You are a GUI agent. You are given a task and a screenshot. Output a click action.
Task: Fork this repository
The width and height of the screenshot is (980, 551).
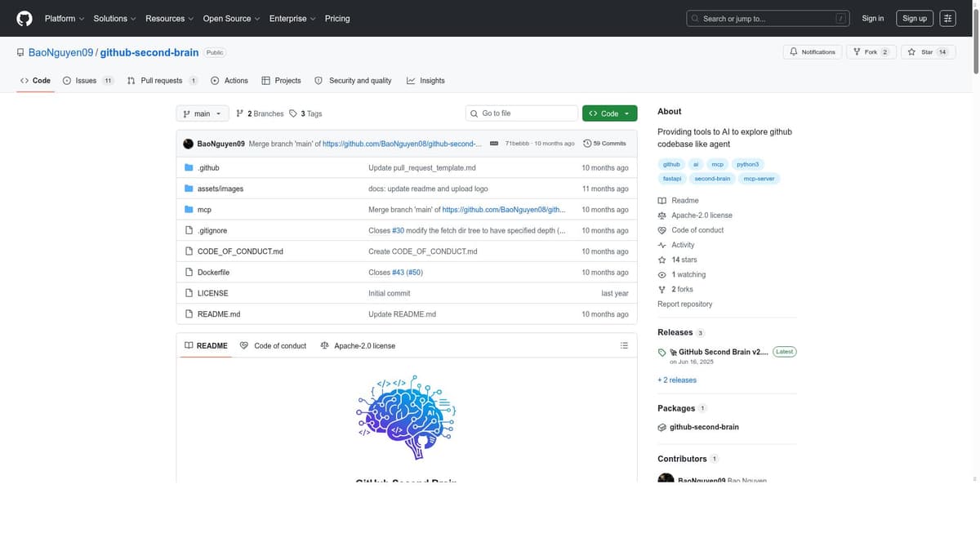[x=867, y=51]
